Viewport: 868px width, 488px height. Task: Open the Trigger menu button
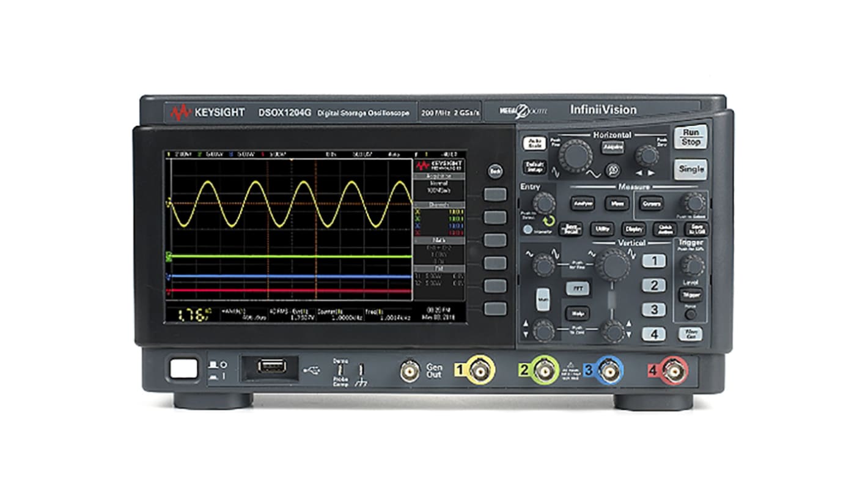690,294
